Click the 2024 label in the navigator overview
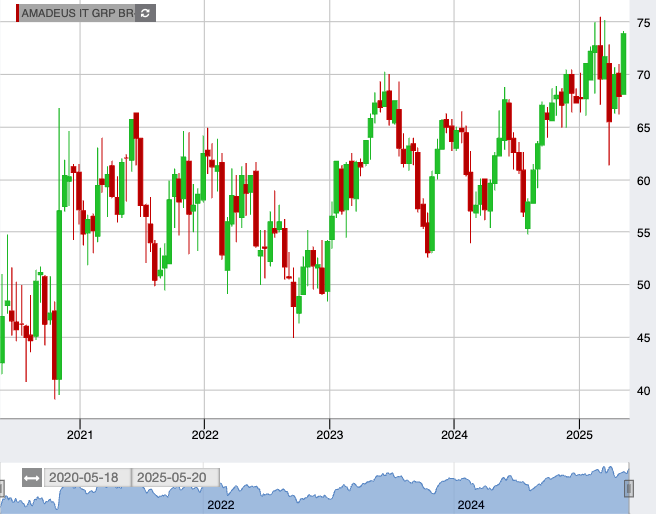Screen dimensions: 659x518 click(x=471, y=505)
